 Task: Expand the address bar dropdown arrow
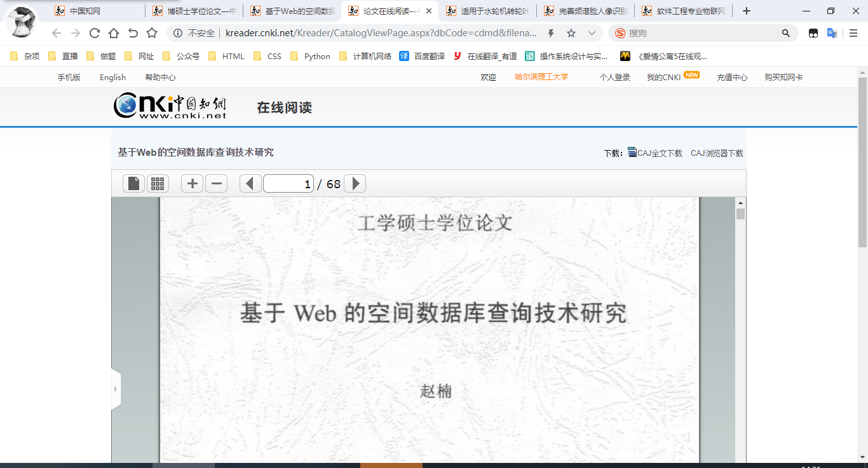pos(592,33)
